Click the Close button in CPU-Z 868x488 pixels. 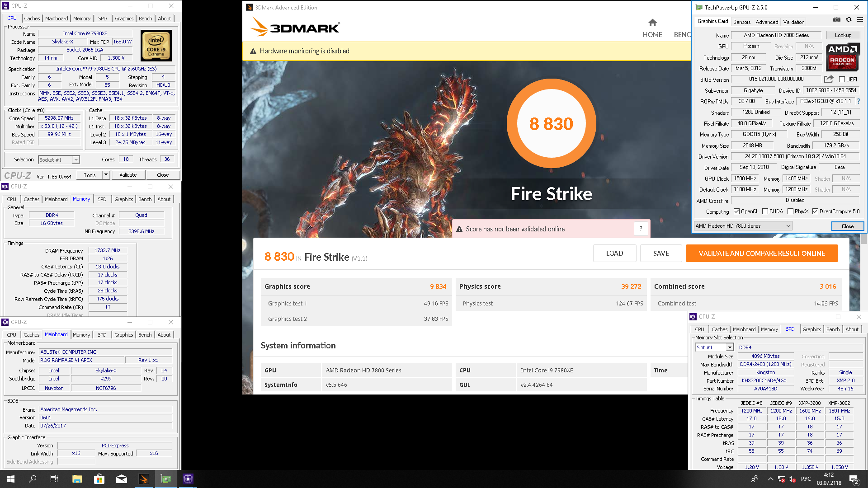tap(163, 175)
